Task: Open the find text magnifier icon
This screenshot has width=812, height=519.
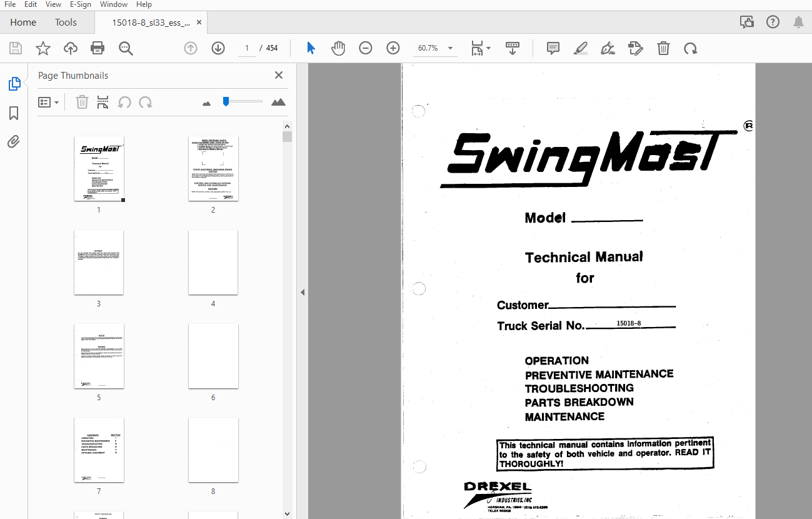Action: (x=126, y=48)
